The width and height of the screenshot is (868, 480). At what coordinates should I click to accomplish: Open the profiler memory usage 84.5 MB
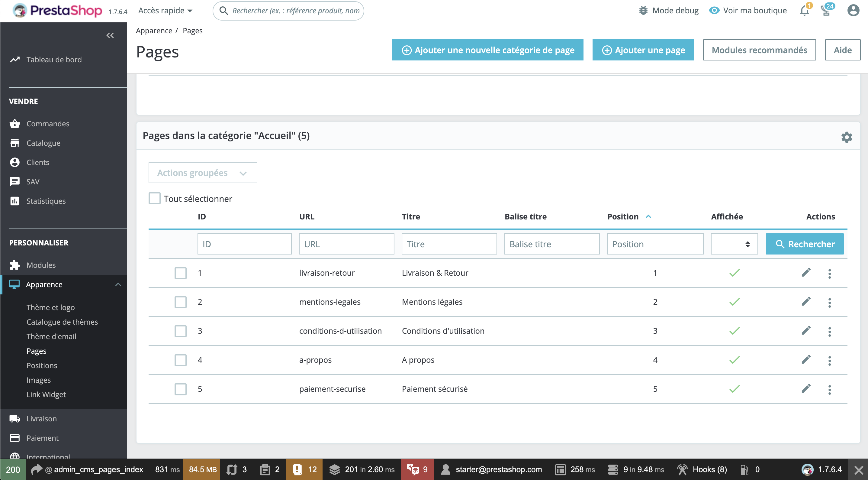(201, 469)
